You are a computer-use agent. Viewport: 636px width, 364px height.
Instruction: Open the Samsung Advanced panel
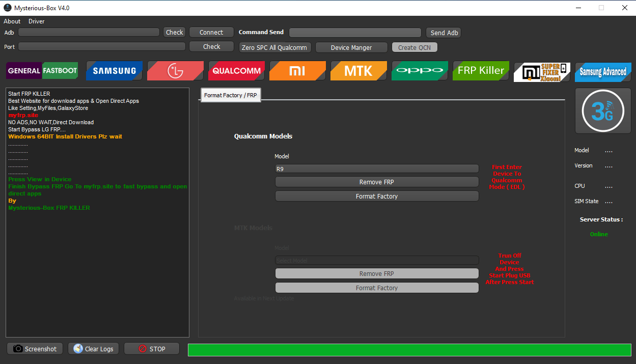coord(602,71)
